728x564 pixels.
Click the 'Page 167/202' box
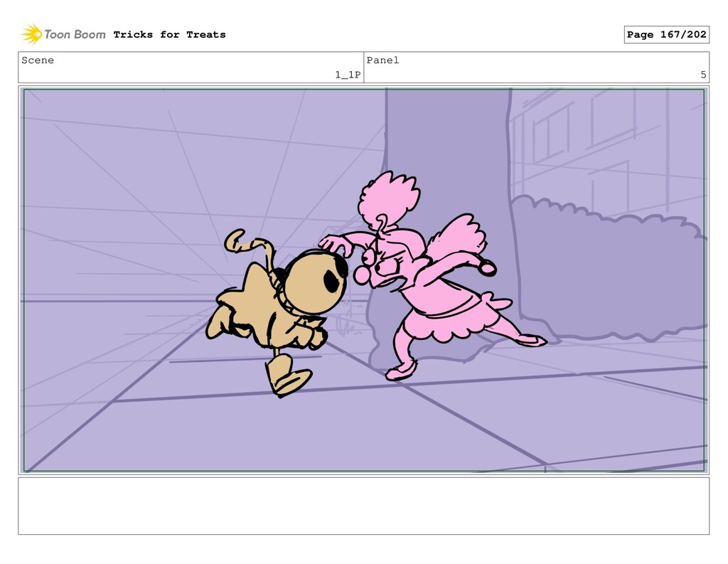coord(666,34)
